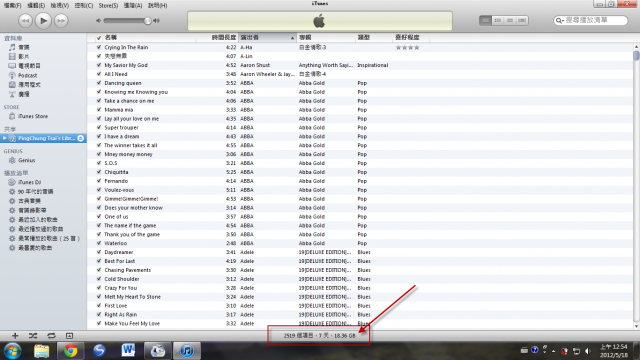Screen dimensions: 640x360
Task: Open the Help menu
Action: click(158, 5)
